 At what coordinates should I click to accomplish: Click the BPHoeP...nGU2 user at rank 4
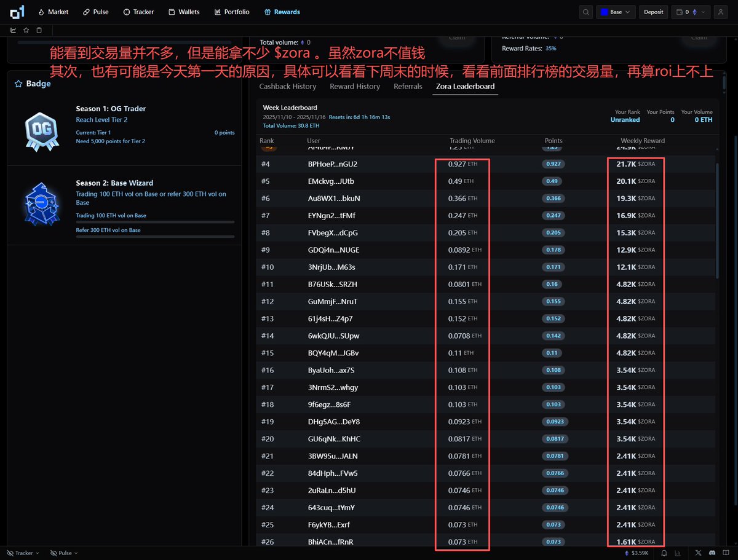(332, 164)
